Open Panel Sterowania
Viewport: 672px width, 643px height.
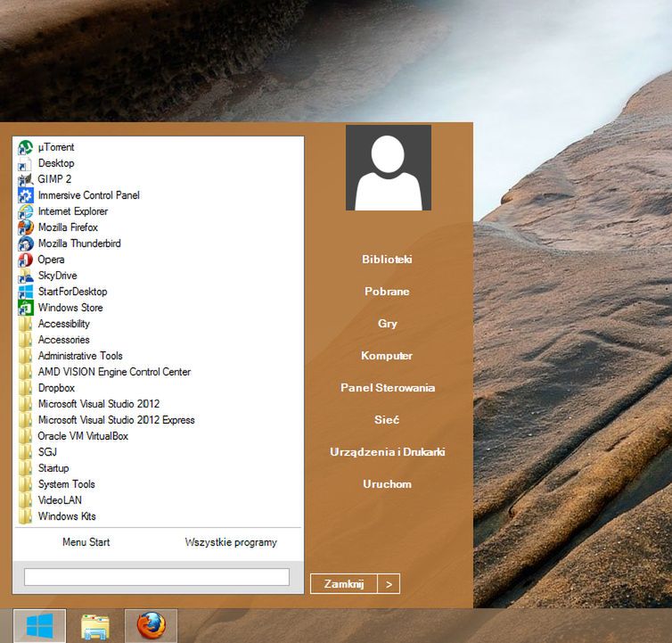[x=388, y=388]
